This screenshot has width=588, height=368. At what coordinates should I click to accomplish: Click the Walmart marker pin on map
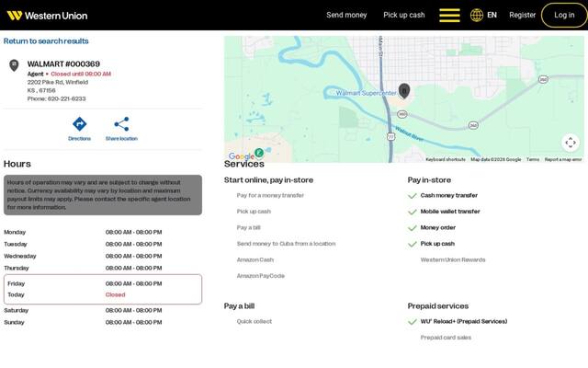404,91
